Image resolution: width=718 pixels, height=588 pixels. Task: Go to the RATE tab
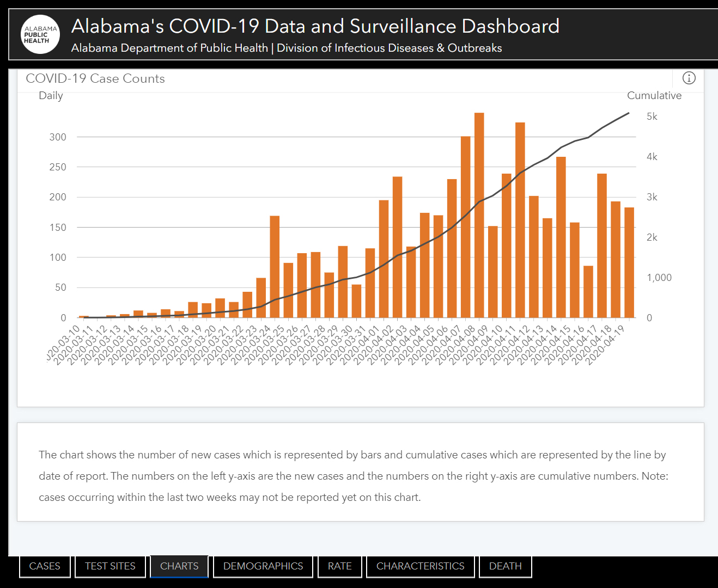click(339, 566)
